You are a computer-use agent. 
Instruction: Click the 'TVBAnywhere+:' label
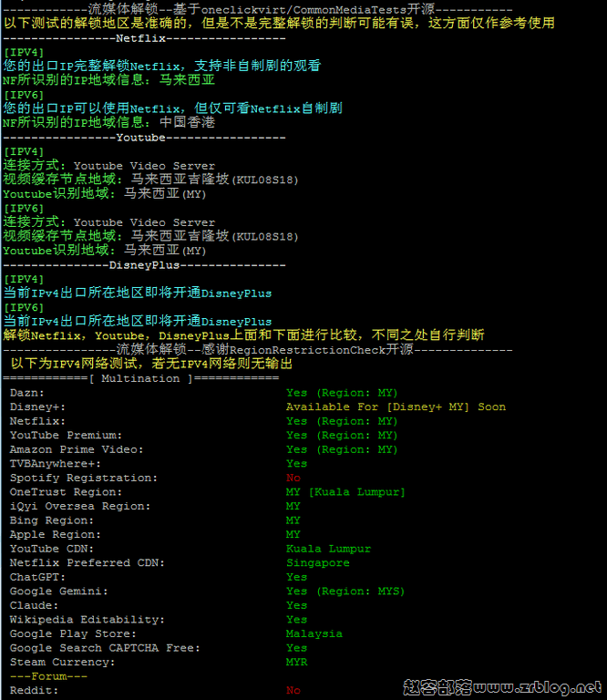click(x=56, y=464)
